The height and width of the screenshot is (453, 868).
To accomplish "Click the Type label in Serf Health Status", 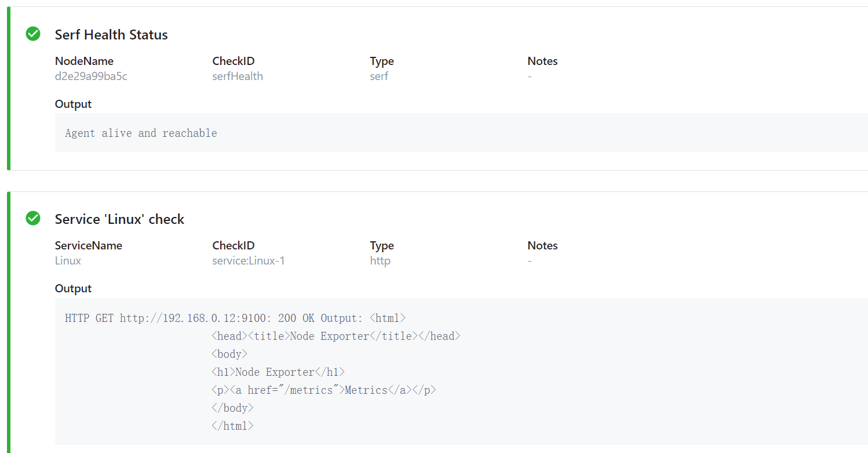I will click(x=382, y=61).
